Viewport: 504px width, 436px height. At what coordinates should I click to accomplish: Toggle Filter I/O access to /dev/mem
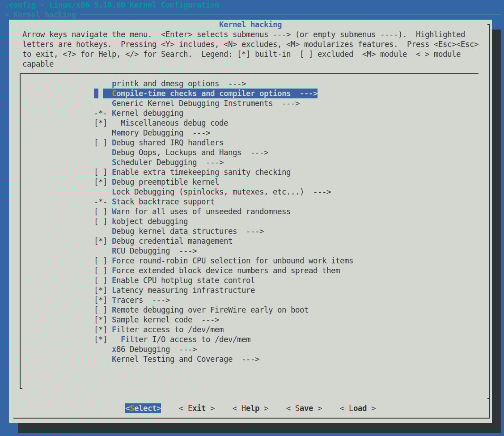[101, 339]
